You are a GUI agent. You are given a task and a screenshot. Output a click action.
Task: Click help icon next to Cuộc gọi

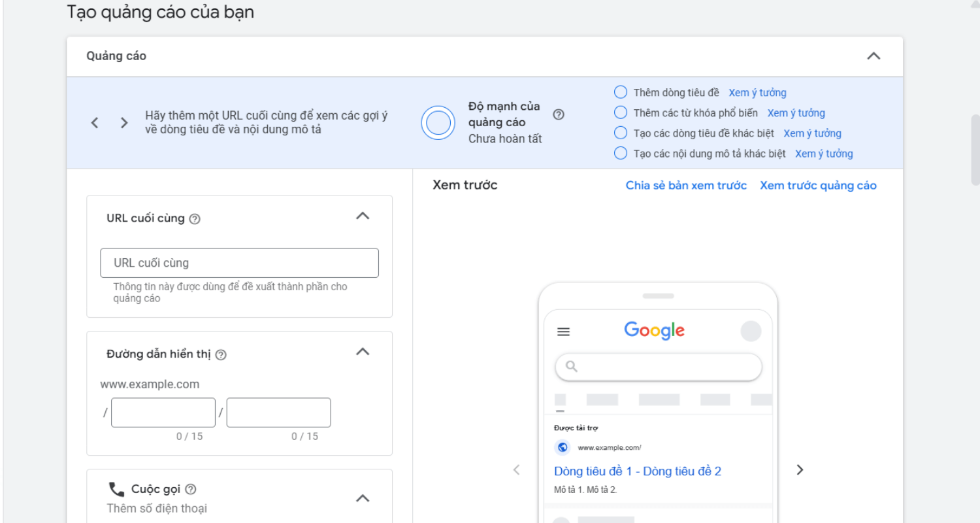191,490
